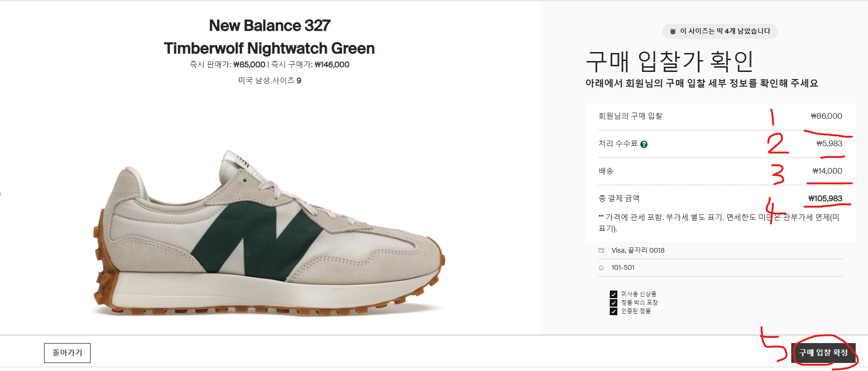Toggle the 미사용 신상품 checkbox
The width and height of the screenshot is (868, 371).
[x=614, y=294]
